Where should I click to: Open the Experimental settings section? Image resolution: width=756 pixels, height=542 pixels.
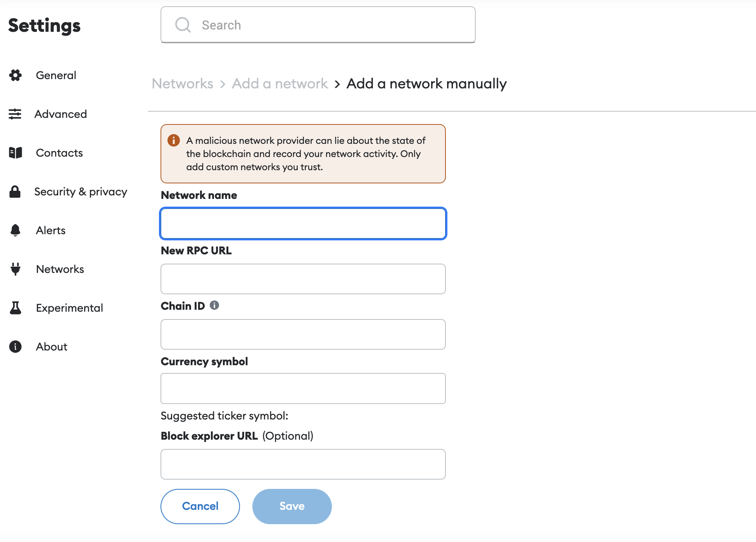click(69, 308)
